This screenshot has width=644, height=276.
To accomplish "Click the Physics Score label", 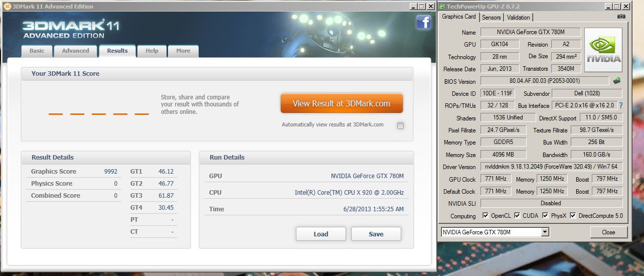I will pos(52,184).
